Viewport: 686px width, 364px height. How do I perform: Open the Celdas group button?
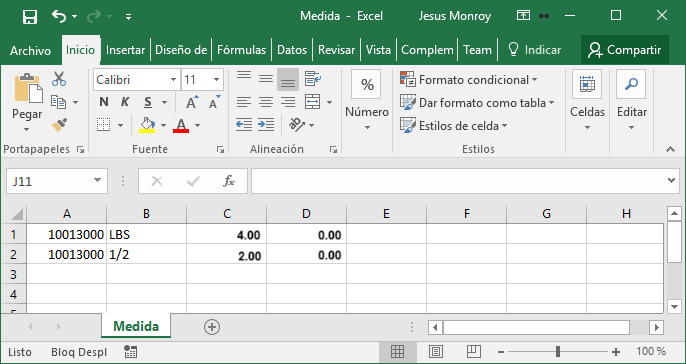(587, 100)
